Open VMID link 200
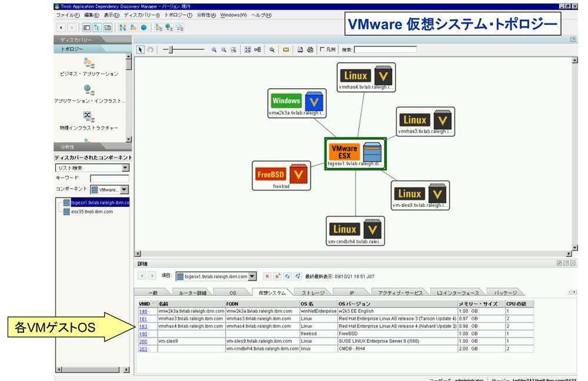This screenshot has height=381, width=588. click(x=143, y=341)
